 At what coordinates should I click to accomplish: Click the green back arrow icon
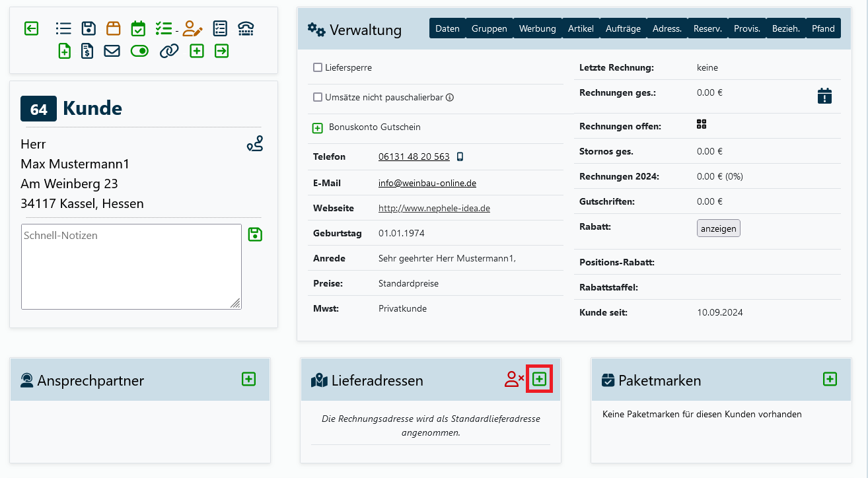coord(31,28)
